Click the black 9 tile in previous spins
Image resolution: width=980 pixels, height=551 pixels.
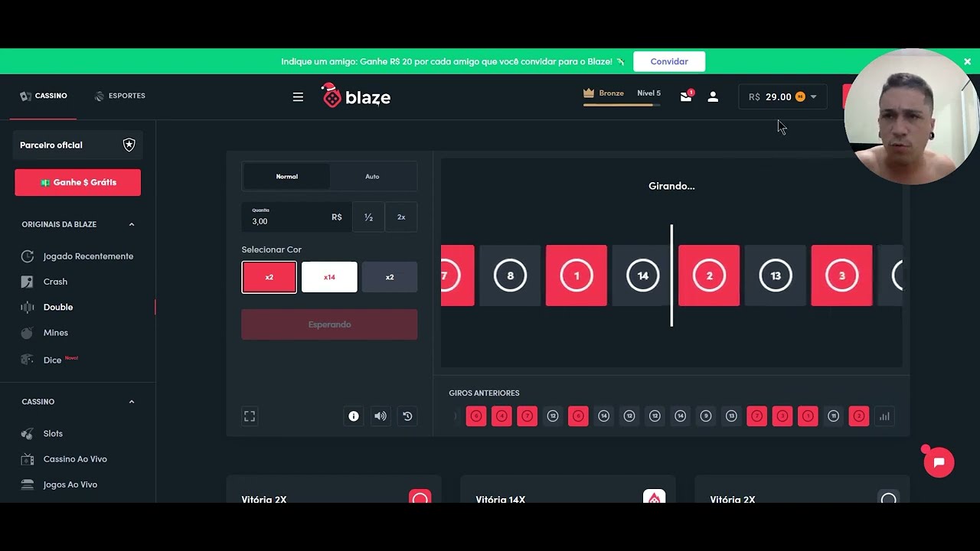click(x=706, y=416)
